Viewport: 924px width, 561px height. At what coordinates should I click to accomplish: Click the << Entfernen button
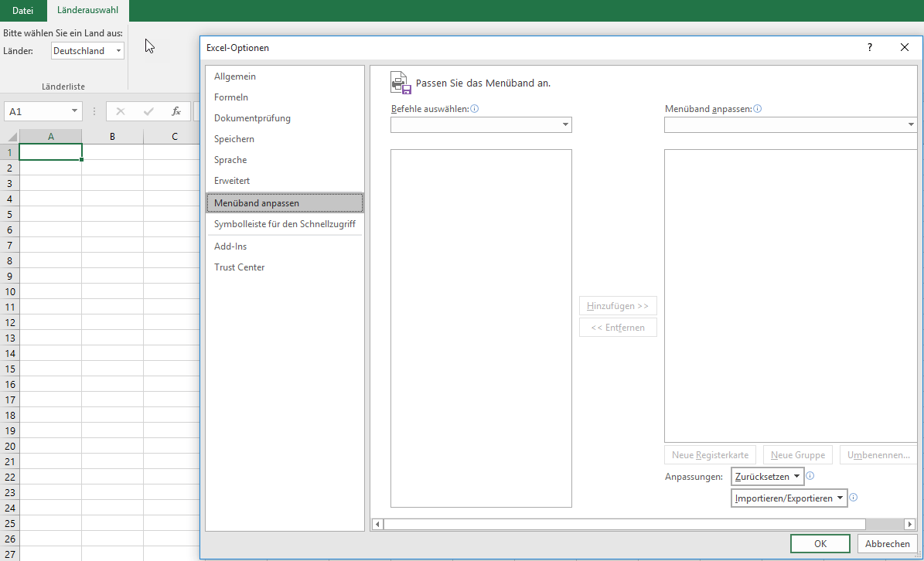(618, 328)
